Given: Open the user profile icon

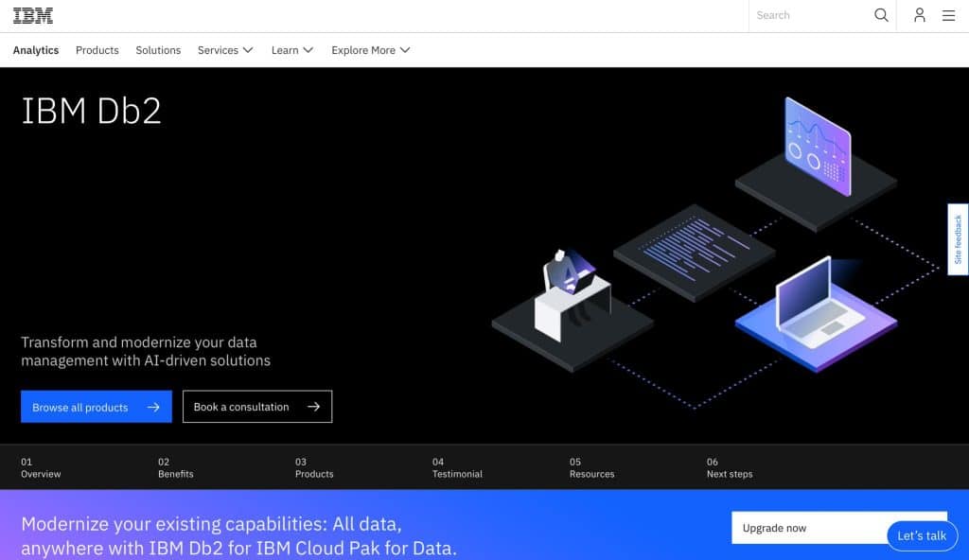Looking at the screenshot, I should [919, 15].
